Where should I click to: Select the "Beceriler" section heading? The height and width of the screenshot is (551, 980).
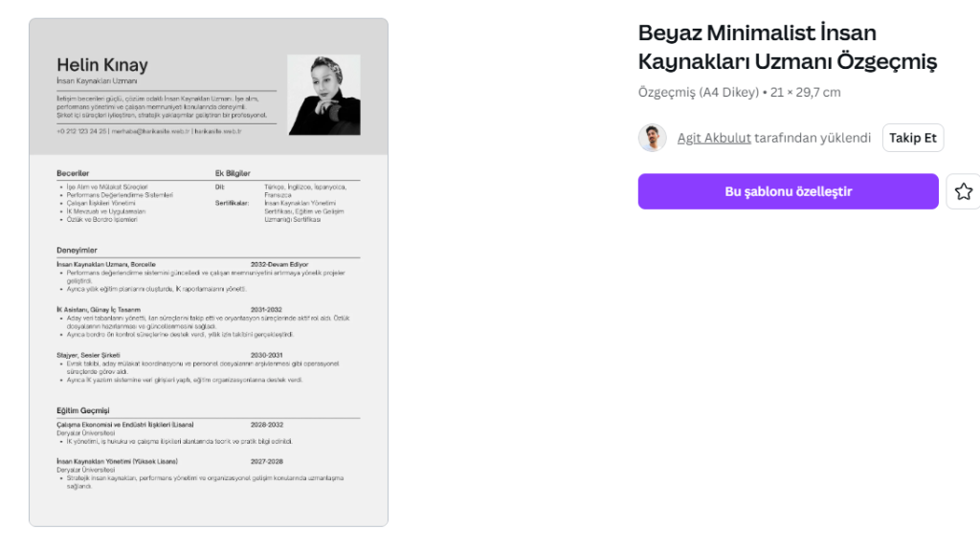[73, 173]
